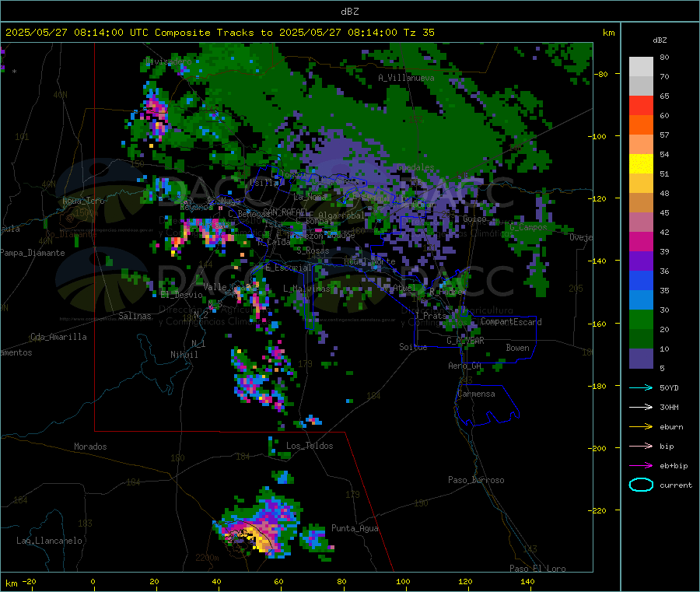Click the yellow eburn arrow in legend
700x592 pixels.
(x=641, y=426)
